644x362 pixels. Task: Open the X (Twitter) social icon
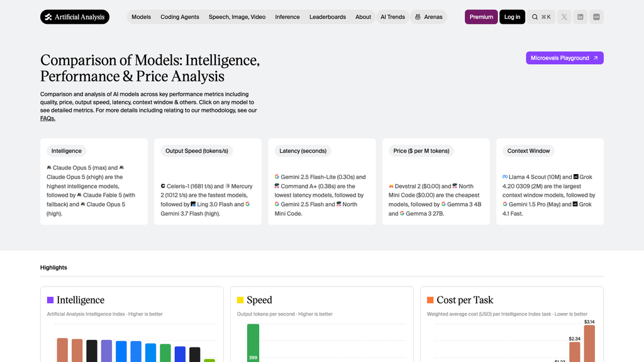click(x=564, y=17)
